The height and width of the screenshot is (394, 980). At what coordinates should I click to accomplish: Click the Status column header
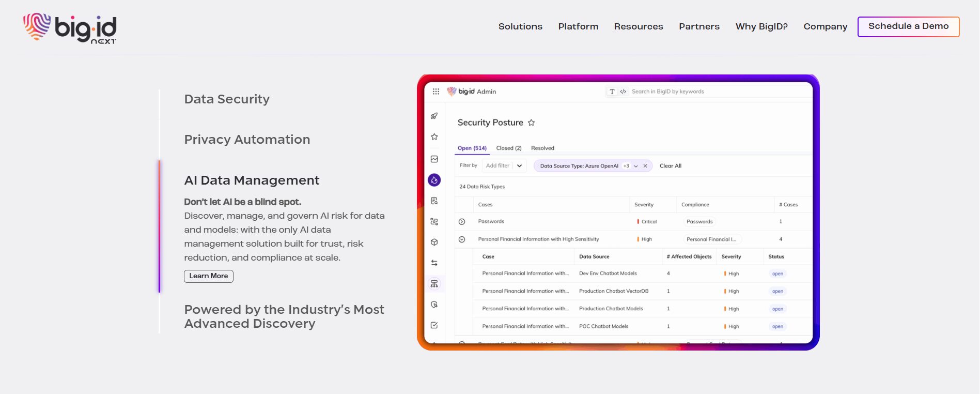776,256
